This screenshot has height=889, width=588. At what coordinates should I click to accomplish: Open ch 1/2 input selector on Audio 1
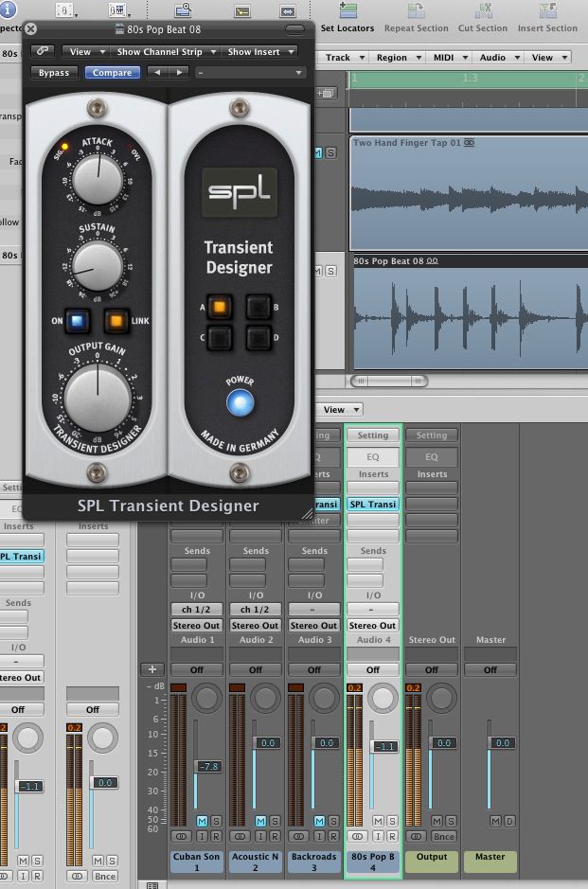196,610
